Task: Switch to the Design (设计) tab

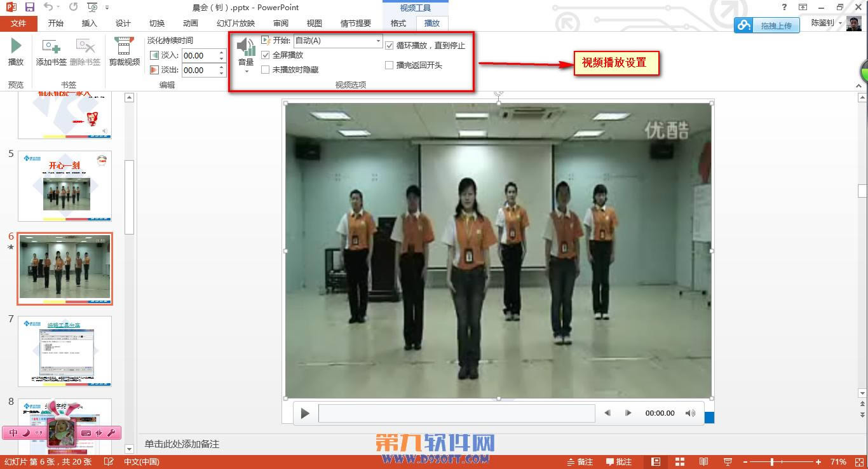Action: tap(123, 24)
